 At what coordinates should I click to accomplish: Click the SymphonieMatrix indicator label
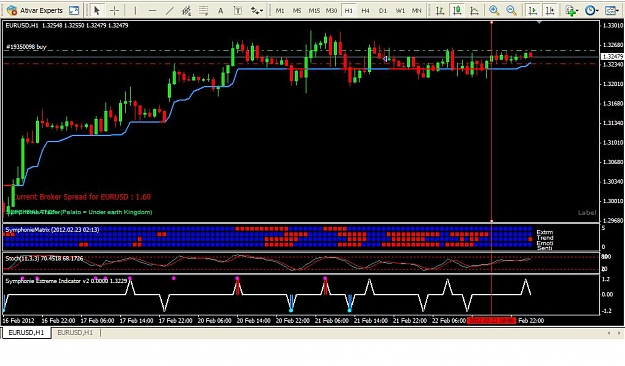click(52, 230)
